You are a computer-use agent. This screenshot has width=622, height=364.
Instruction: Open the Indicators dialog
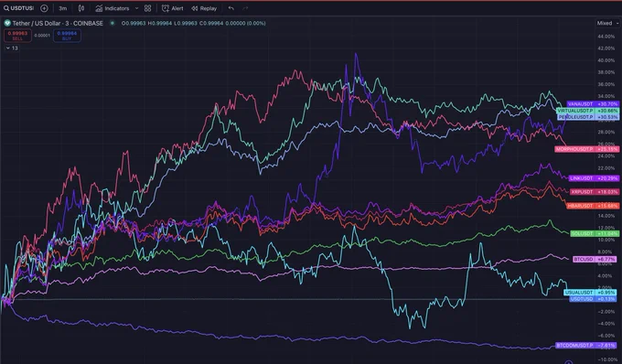(113, 8)
